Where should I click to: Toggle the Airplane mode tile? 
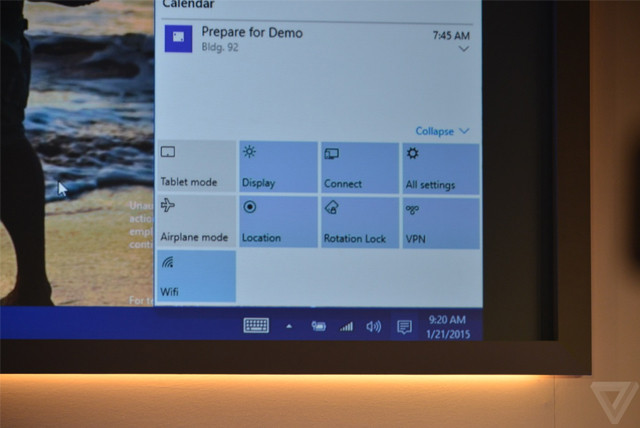196,221
